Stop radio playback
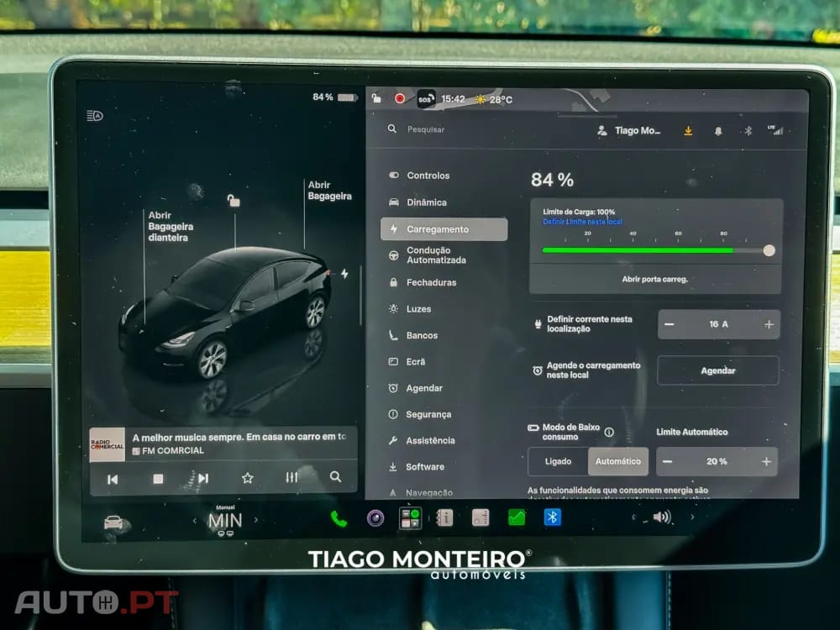 (158, 479)
